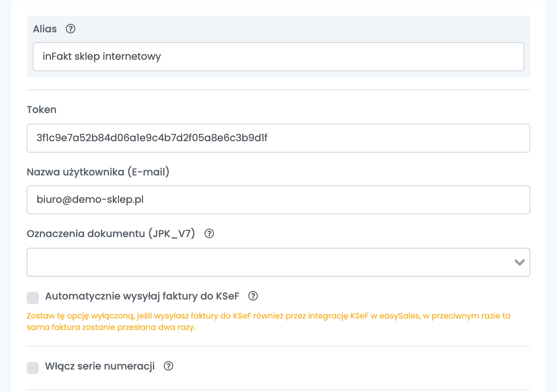The width and height of the screenshot is (557, 392).
Task: Focus the Alias input field
Action: (278, 57)
